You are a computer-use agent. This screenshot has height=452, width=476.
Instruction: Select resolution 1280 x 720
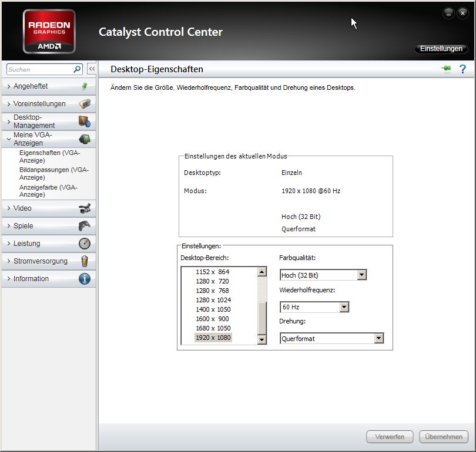pyautogui.click(x=213, y=281)
